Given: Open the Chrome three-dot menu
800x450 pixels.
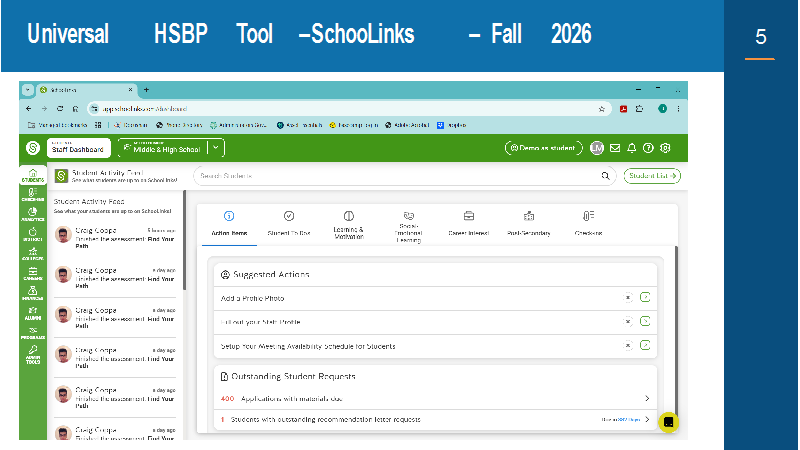Looking at the screenshot, I should 678,109.
